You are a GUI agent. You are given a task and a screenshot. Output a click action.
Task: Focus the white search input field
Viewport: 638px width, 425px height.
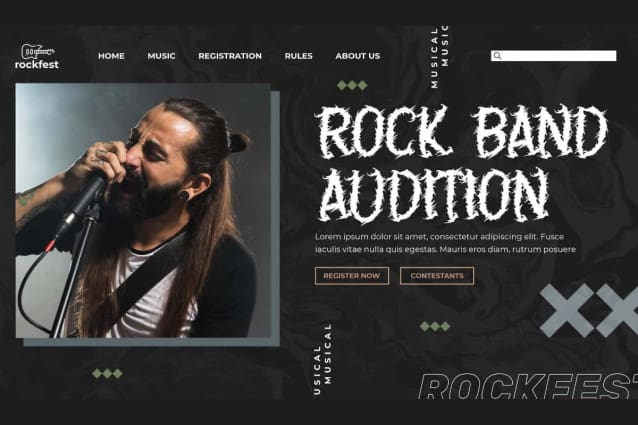553,56
